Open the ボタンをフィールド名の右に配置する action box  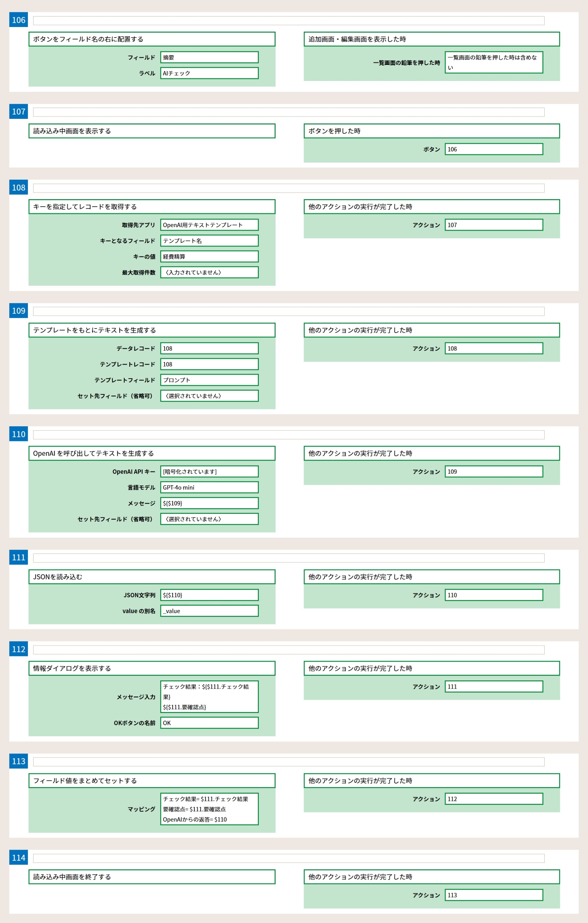coord(152,39)
